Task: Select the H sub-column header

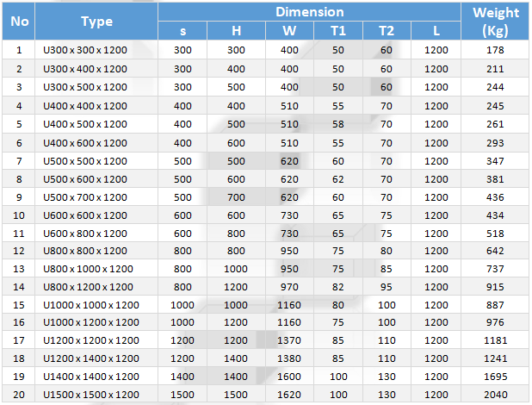Action: click(236, 32)
